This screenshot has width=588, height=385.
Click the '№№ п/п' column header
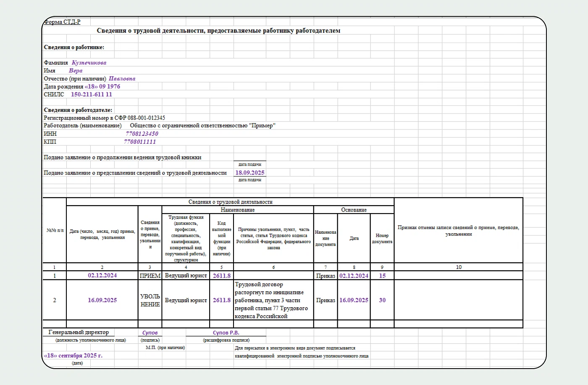(55, 230)
